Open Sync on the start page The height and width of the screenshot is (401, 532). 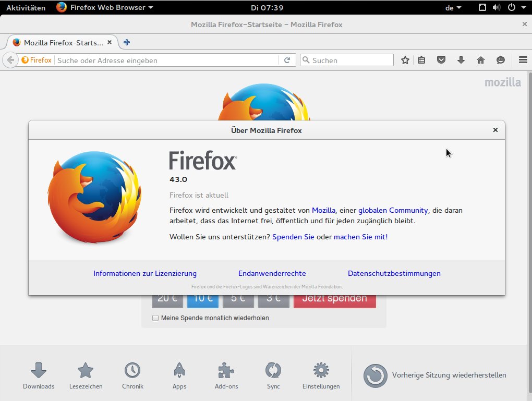coord(273,375)
